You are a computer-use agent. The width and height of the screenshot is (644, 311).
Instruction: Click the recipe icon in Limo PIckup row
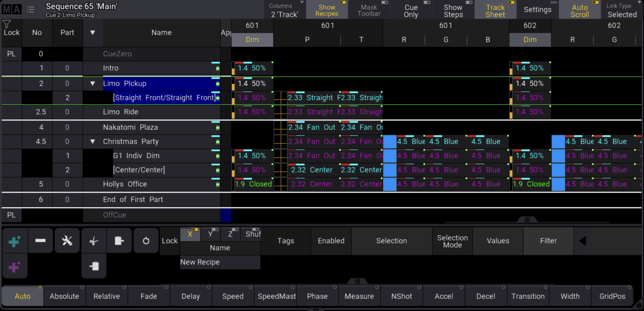(217, 83)
